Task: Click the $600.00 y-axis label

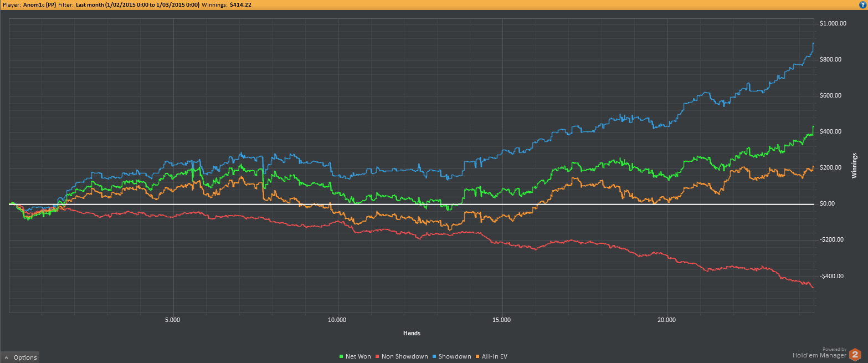Action: pos(830,96)
